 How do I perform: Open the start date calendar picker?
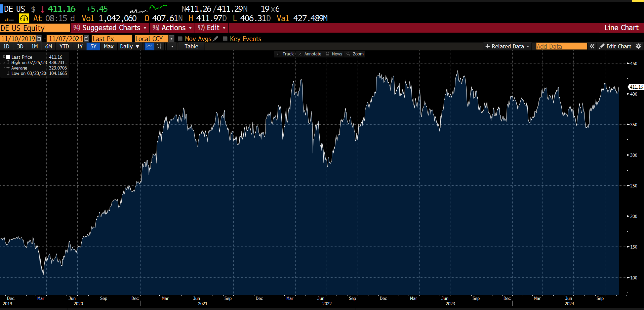coord(39,39)
